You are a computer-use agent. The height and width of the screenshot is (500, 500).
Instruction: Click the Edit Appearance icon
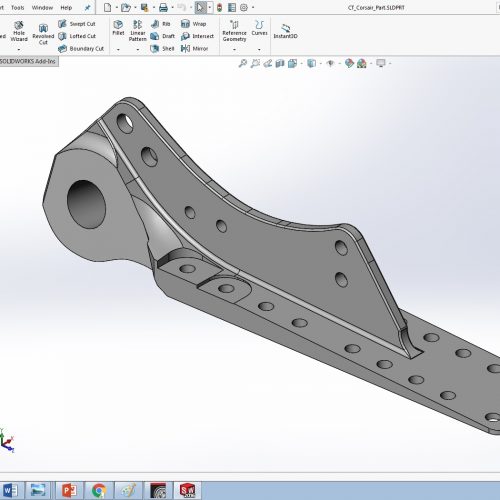[x=349, y=63]
